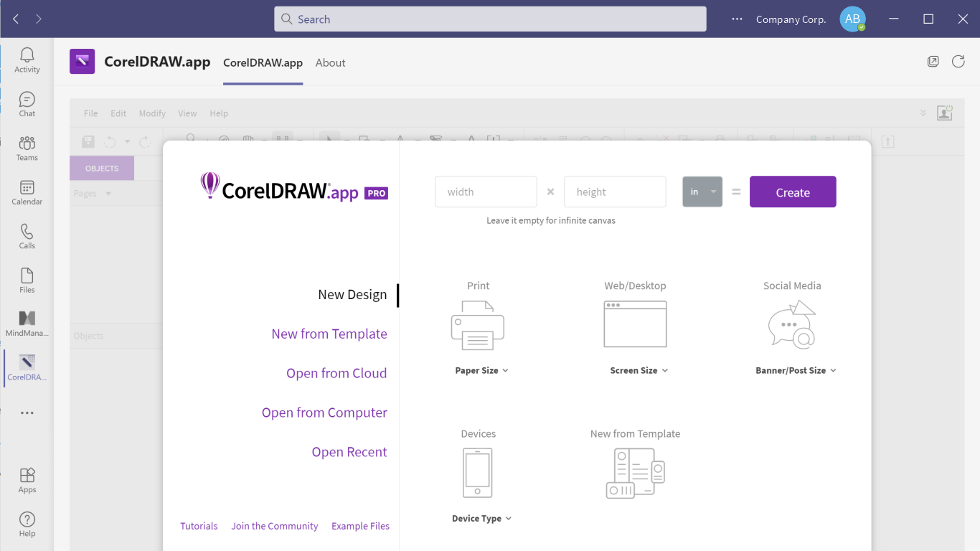Reload the CorelDRAW.app tab
Screen dimensions: 980x551
[x=958, y=62]
